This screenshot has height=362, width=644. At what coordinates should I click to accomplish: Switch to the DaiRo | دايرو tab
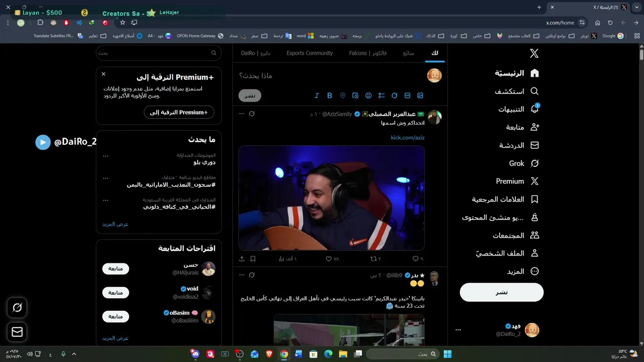tap(256, 53)
